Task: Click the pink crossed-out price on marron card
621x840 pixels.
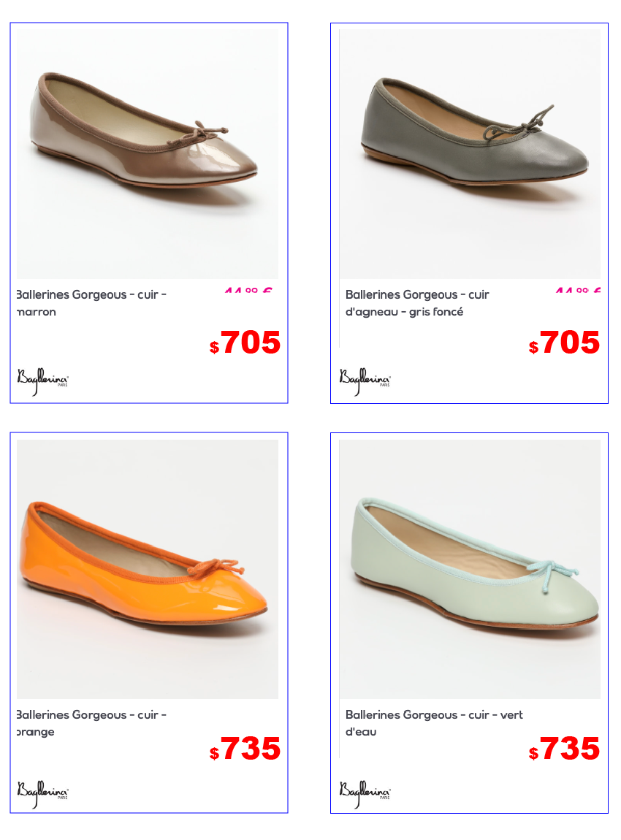Action: [x=248, y=291]
